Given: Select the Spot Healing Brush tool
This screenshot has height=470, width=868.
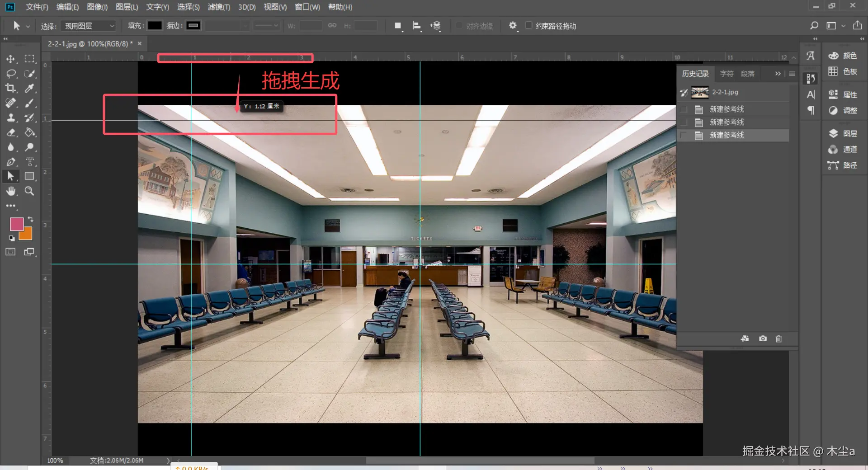Looking at the screenshot, I should (x=10, y=103).
